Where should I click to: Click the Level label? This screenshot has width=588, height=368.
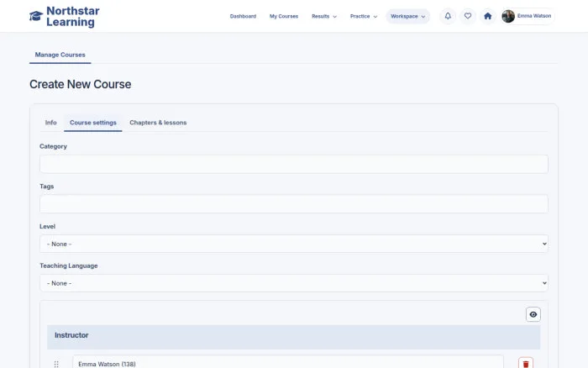pos(47,227)
